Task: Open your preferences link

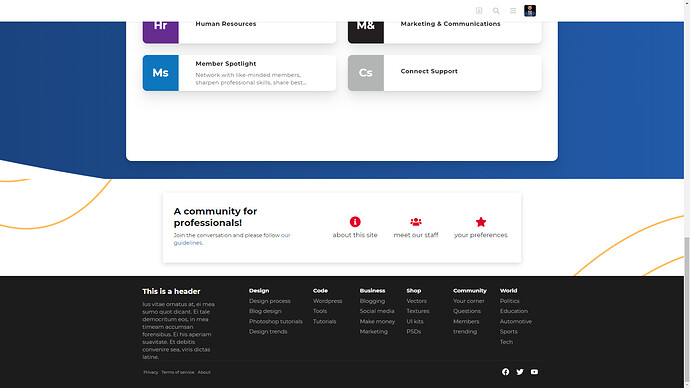Action: click(481, 235)
